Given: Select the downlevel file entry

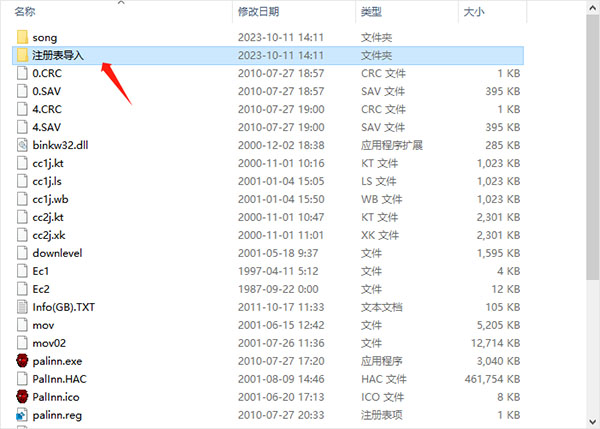Looking at the screenshot, I should tap(55, 253).
